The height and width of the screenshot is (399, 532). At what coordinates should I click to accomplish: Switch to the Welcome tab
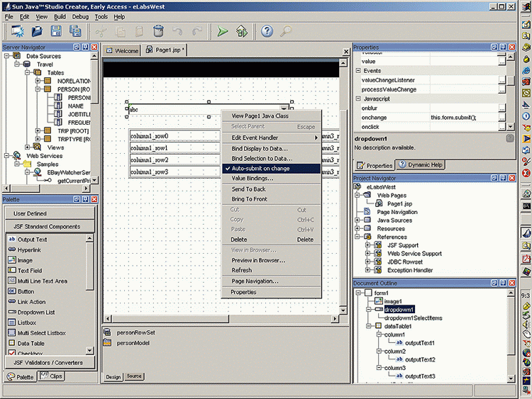pos(123,50)
